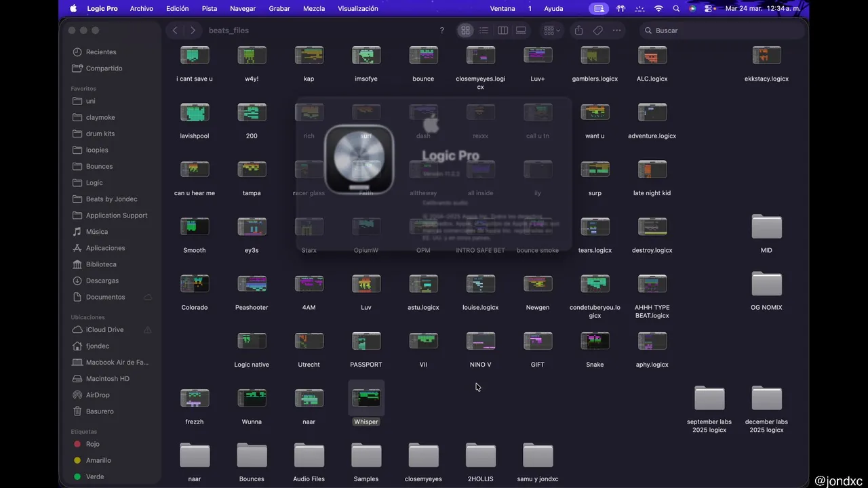Open the Visualización menu
The width and height of the screenshot is (868, 488).
[358, 8]
